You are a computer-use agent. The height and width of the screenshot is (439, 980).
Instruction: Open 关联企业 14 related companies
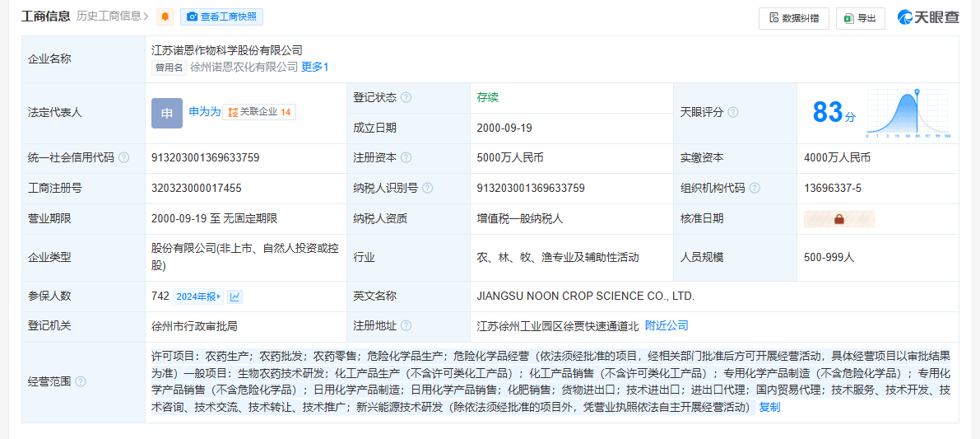point(259,112)
